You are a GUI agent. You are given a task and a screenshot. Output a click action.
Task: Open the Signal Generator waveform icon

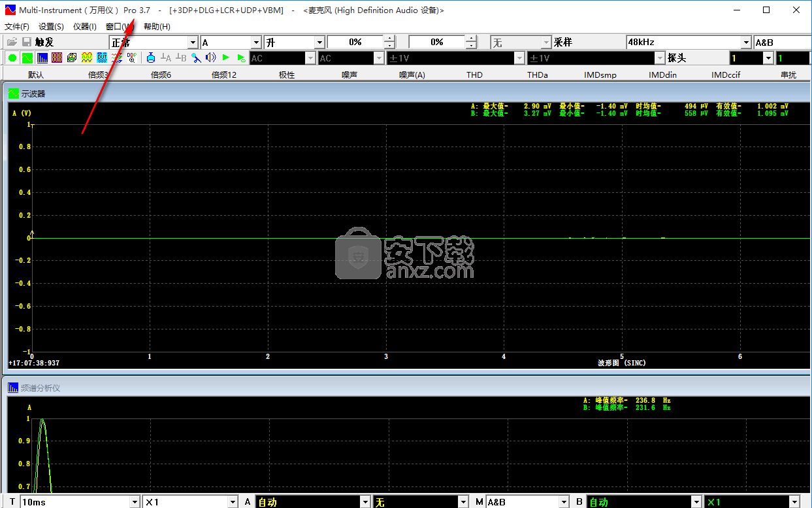click(87, 58)
